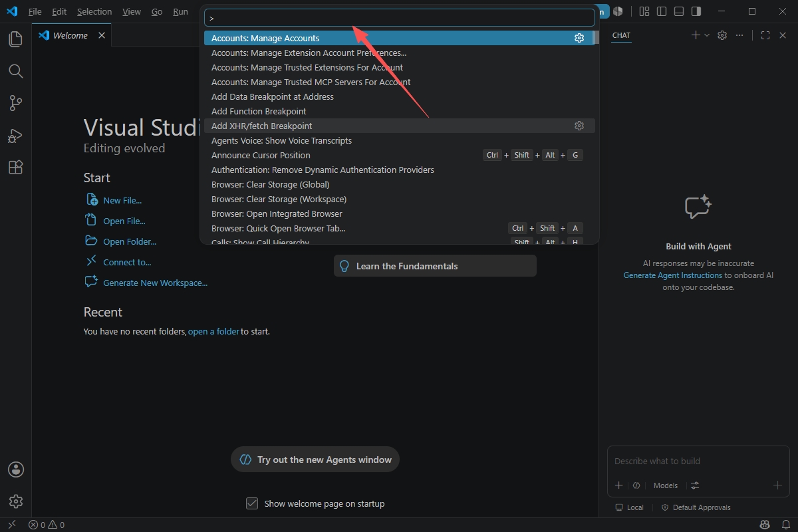Select Announce Cursor Position command
Screen dimensions: 798x532
click(400, 155)
